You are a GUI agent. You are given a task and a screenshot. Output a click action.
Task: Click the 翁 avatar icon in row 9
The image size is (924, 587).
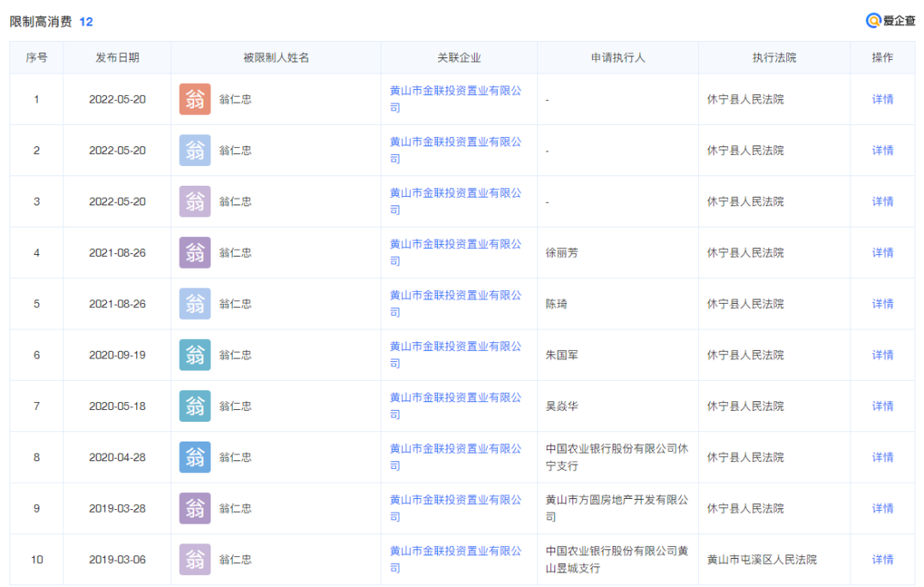(x=195, y=508)
